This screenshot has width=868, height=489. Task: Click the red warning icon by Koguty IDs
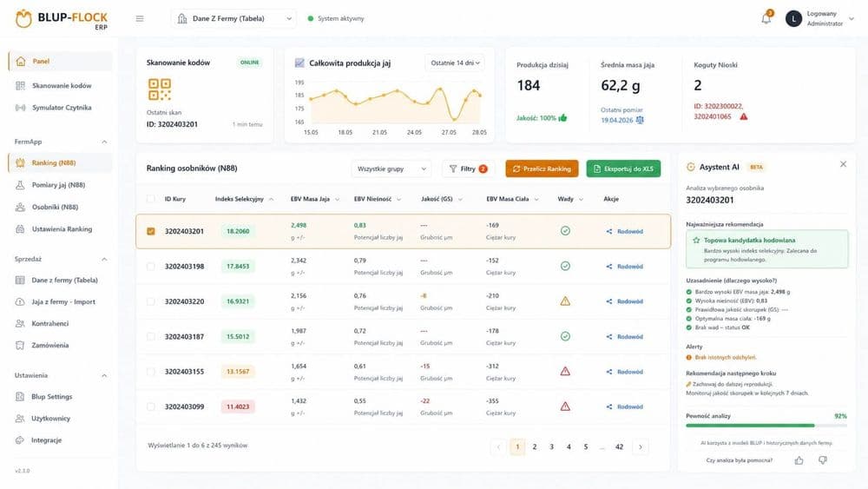point(744,117)
